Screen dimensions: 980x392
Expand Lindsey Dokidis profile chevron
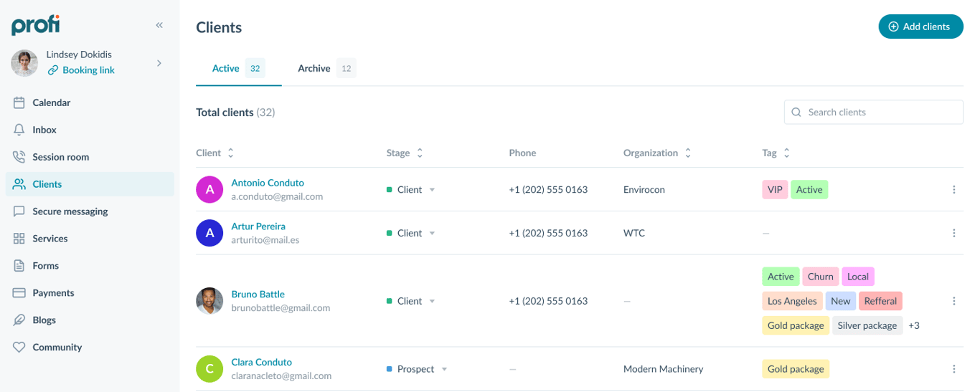pyautogui.click(x=159, y=63)
